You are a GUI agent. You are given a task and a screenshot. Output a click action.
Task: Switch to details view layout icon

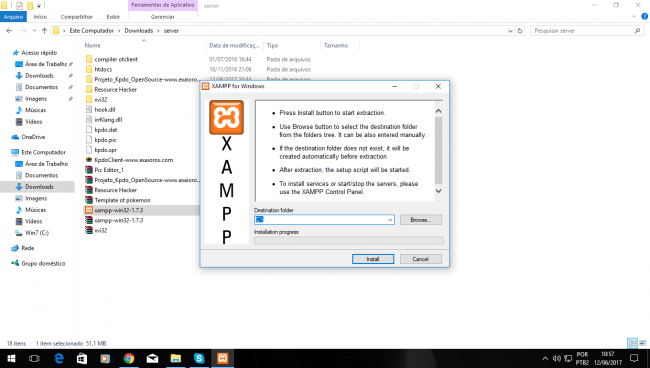[x=632, y=343]
